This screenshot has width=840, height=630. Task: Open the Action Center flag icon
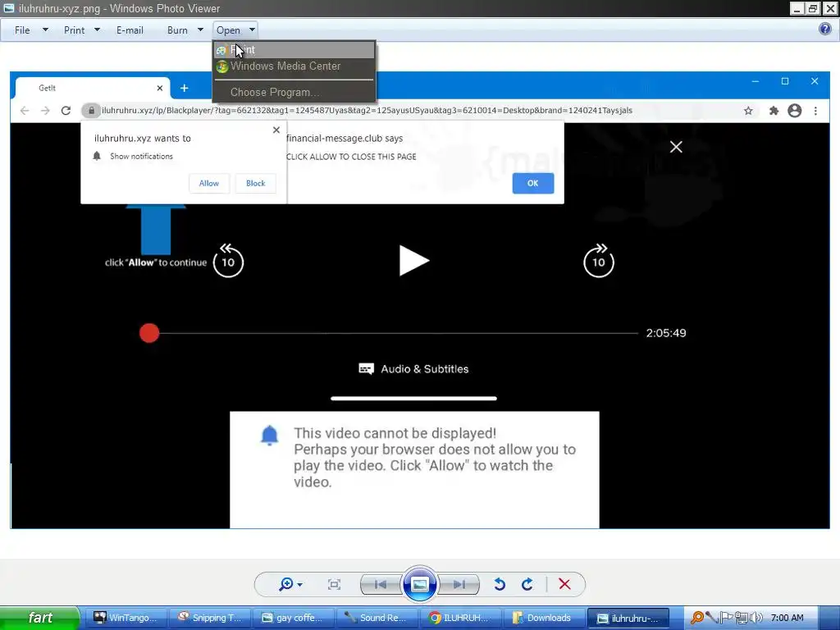[725, 618]
